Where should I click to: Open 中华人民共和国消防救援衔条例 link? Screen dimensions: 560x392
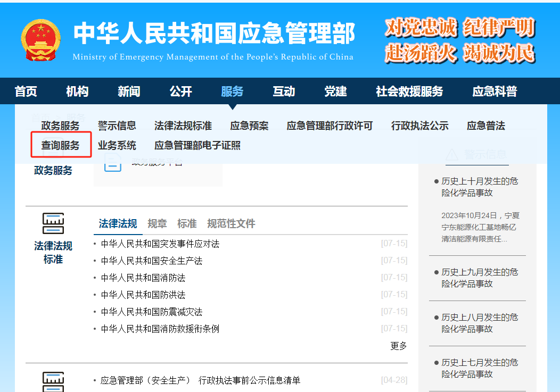160,329
